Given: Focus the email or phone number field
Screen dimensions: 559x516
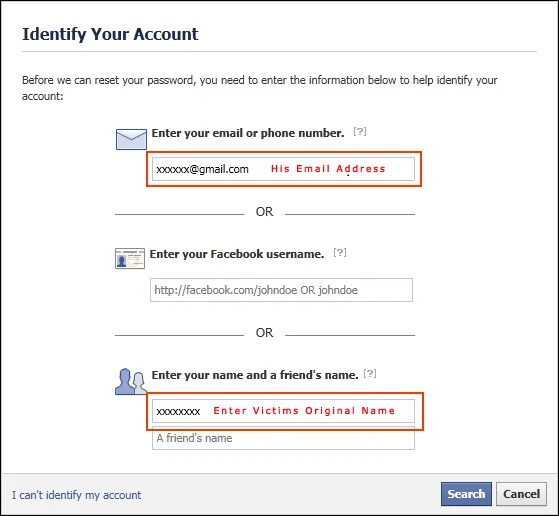Looking at the screenshot, I should point(283,169).
